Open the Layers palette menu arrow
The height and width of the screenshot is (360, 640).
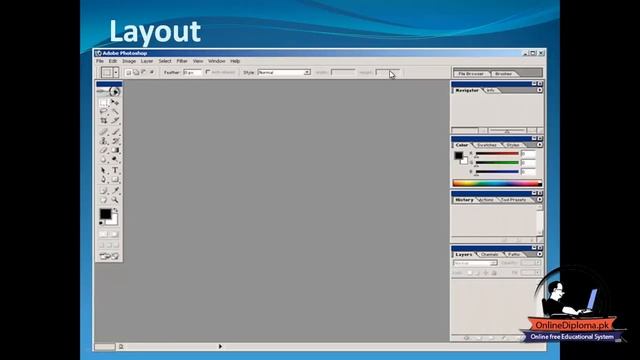point(540,254)
